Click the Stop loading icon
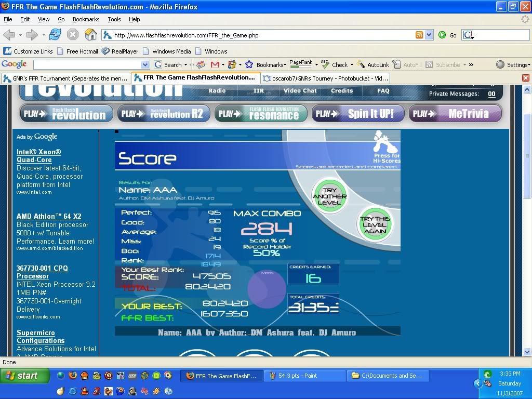Screen dimensions: 532x399 [x=73, y=35]
